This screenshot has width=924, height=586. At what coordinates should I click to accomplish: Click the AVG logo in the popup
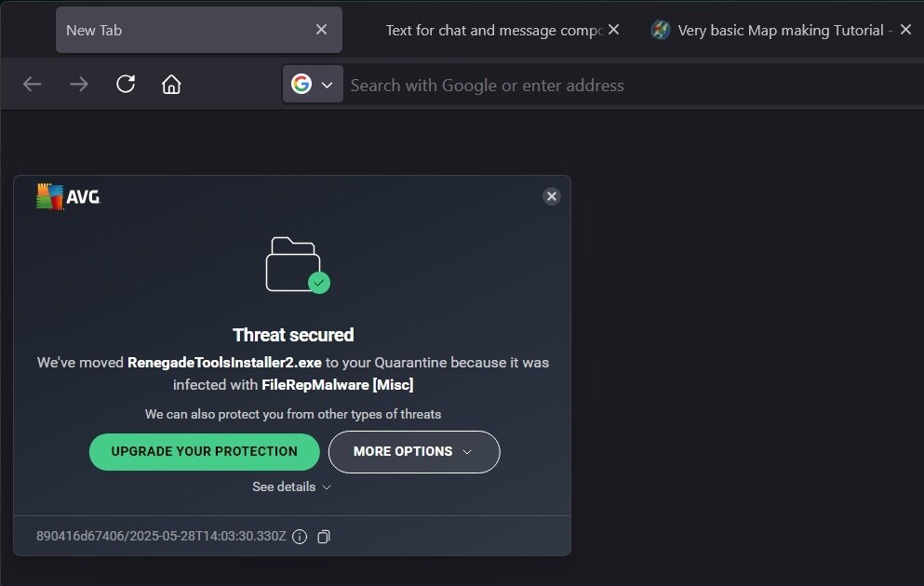point(68,196)
